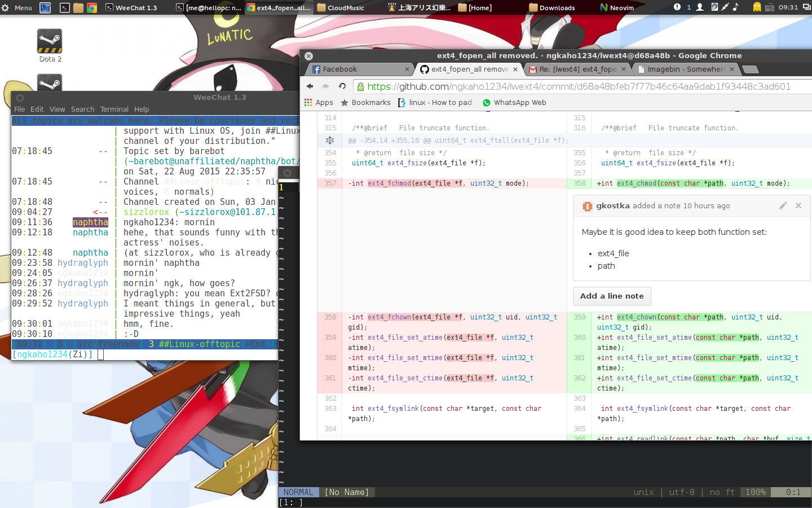Switch to the VLC player taskbar entry

419,7
